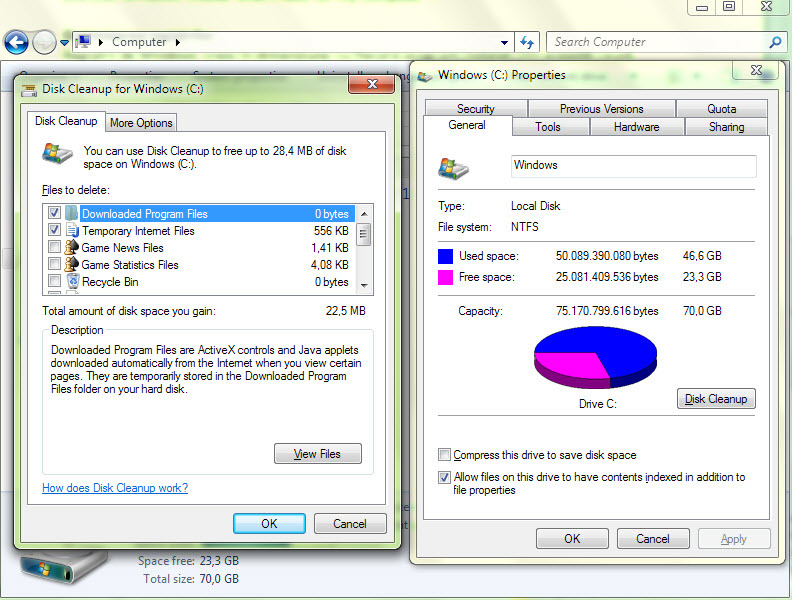Select the Recycle Bin row label

click(x=110, y=282)
